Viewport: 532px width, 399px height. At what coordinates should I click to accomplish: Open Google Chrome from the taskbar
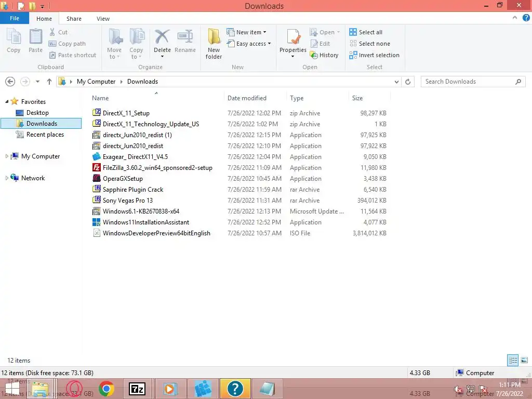point(106,389)
